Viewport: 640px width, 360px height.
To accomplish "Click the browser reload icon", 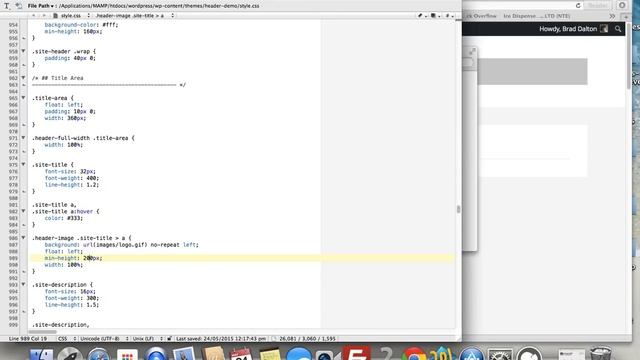I will (x=578, y=5).
